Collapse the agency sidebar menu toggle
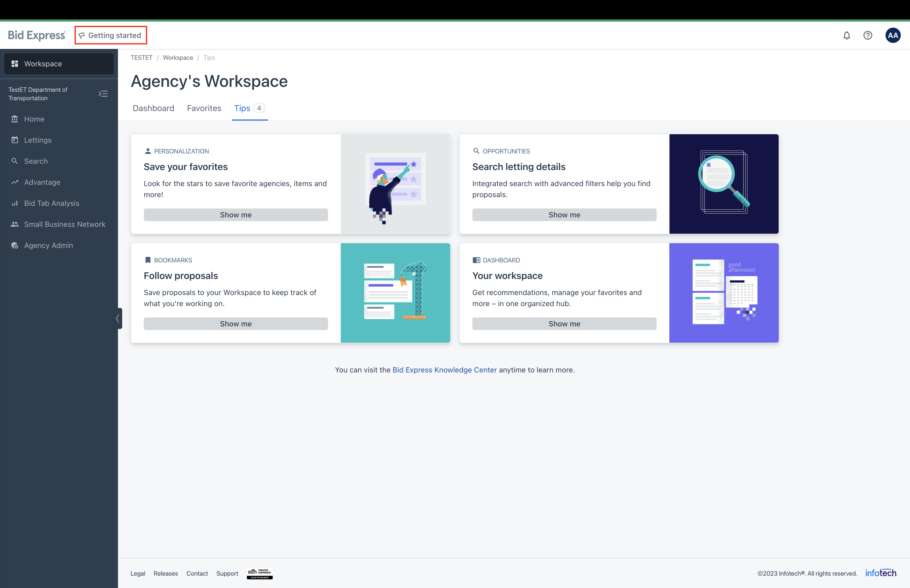Image resolution: width=910 pixels, height=588 pixels. [x=103, y=94]
